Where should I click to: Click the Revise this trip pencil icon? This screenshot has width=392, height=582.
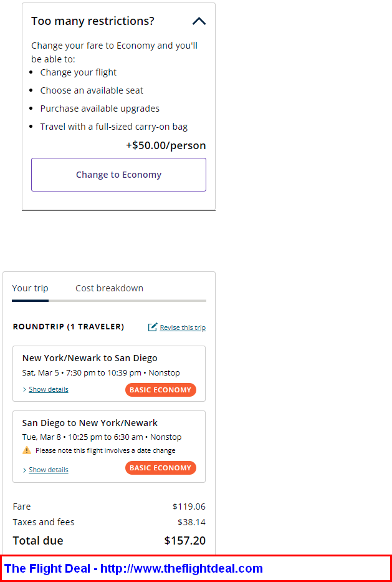[x=153, y=327]
